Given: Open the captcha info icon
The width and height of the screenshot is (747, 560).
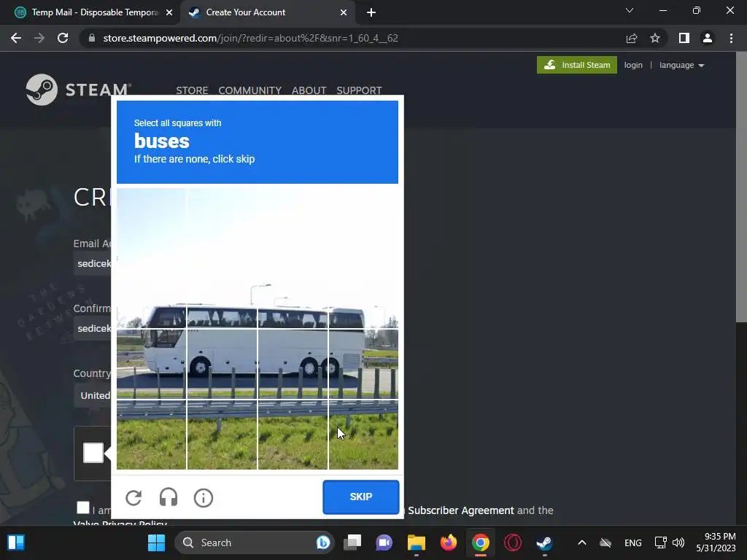Looking at the screenshot, I should (x=204, y=497).
